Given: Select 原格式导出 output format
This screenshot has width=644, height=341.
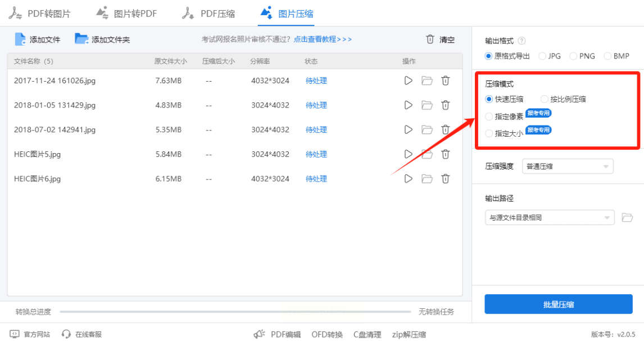Looking at the screenshot, I should [x=507, y=56].
